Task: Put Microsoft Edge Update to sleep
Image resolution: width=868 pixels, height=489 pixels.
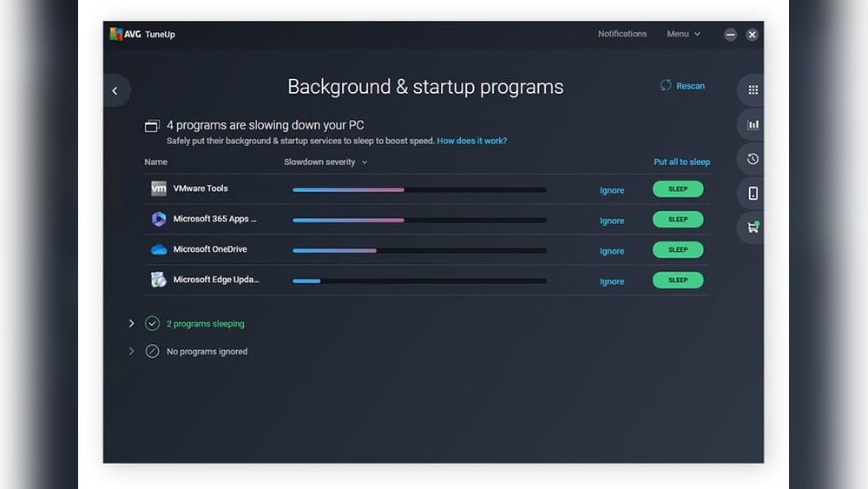Action: (678, 281)
